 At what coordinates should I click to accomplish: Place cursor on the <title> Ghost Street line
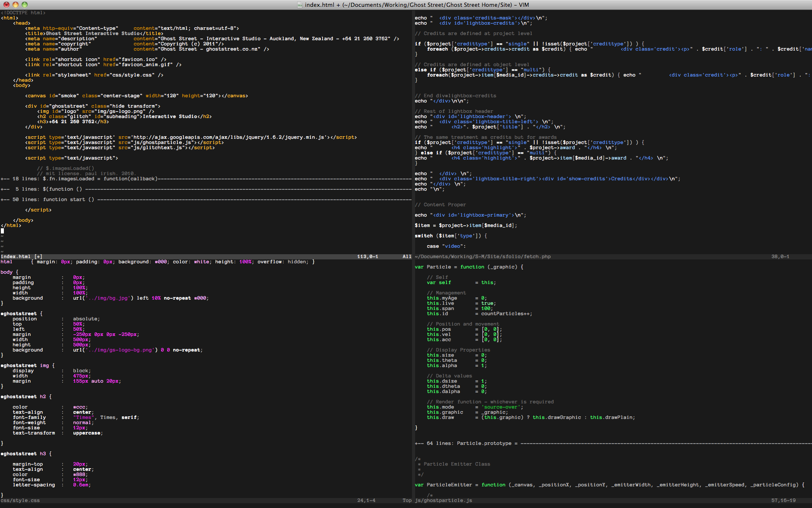[94, 33]
